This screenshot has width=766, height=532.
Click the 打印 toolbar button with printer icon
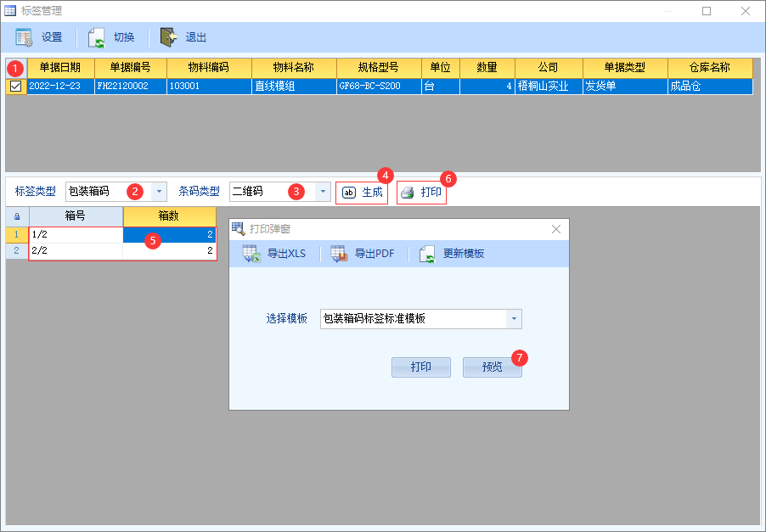tap(421, 193)
